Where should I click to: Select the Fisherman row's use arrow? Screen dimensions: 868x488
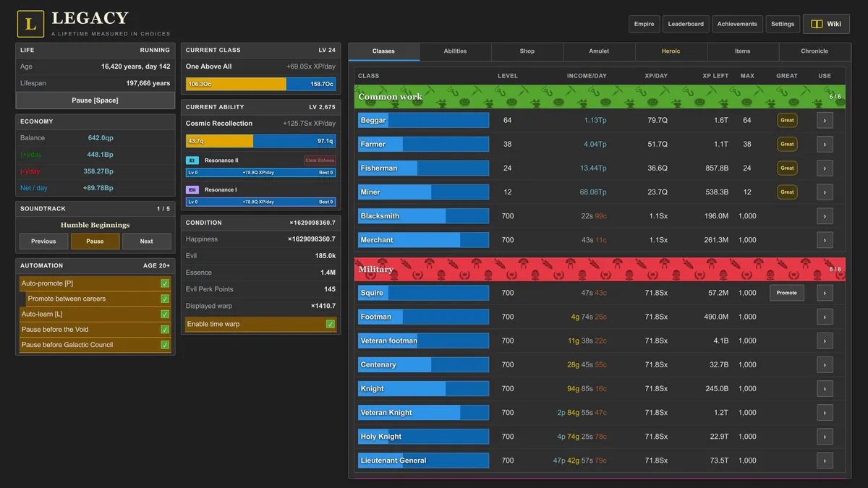pyautogui.click(x=825, y=168)
